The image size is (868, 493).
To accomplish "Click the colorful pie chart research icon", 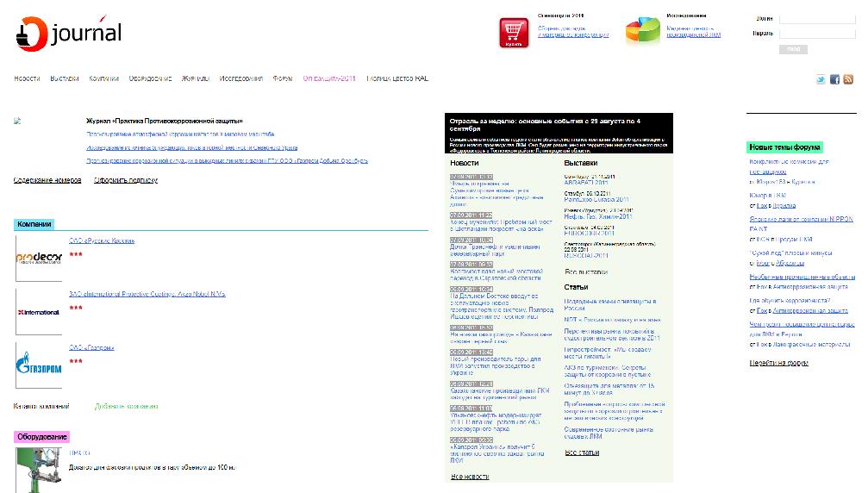I will click(643, 30).
